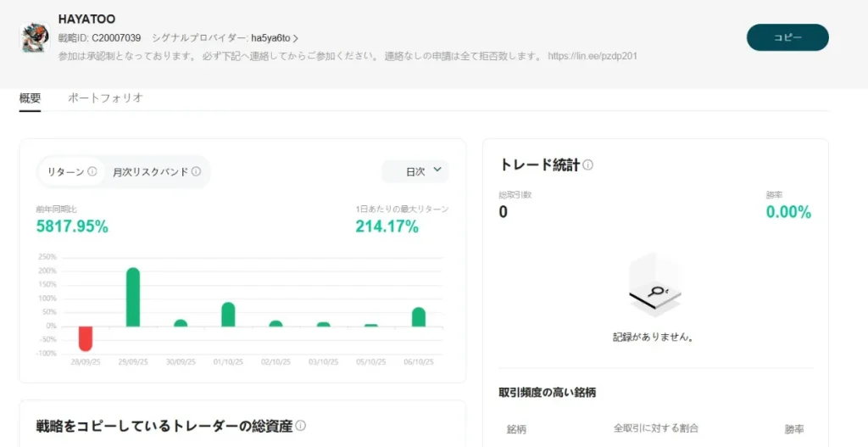Click the 銘柄 column header

pyautogui.click(x=516, y=429)
